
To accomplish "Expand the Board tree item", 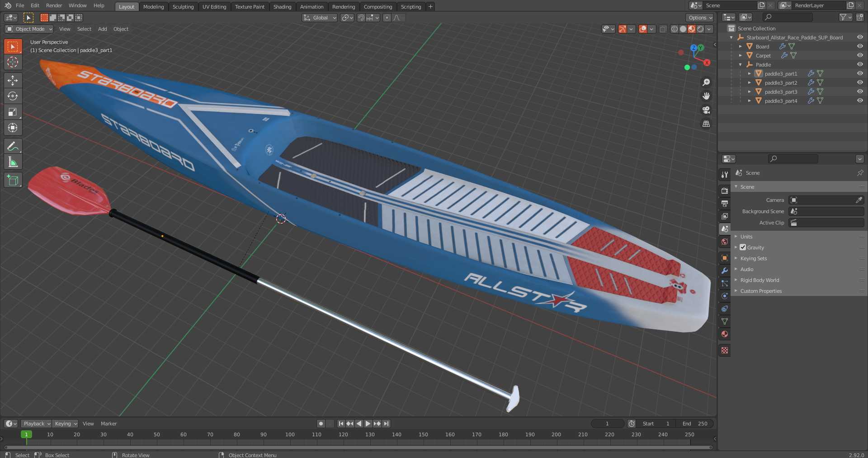I will click(x=741, y=46).
